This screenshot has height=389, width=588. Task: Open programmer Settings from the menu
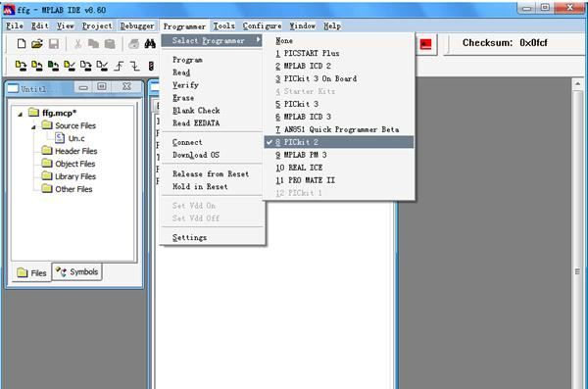tap(212, 237)
